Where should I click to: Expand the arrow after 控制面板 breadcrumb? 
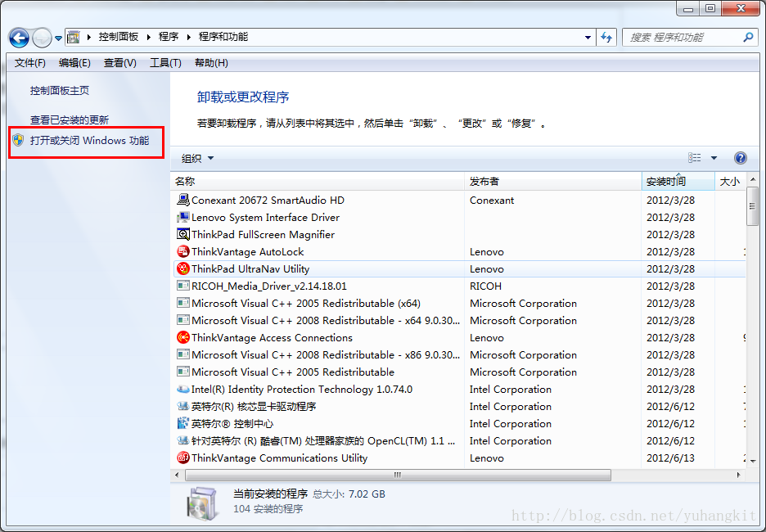point(148,37)
